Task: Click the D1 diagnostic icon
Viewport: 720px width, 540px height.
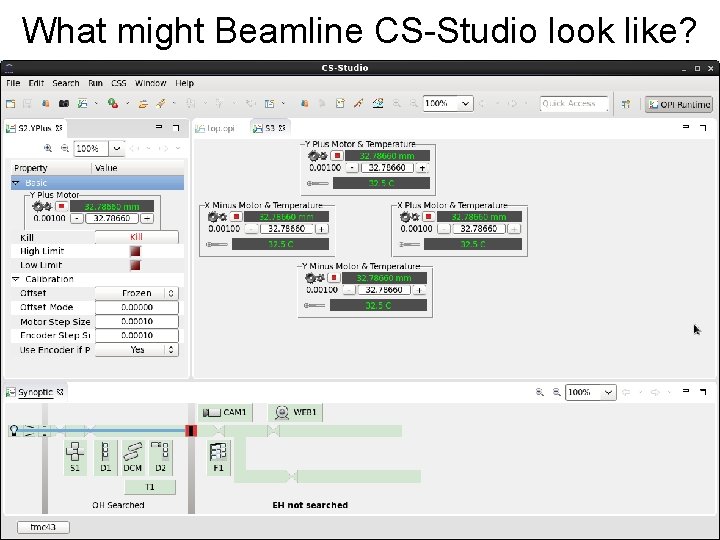Action: (105, 456)
